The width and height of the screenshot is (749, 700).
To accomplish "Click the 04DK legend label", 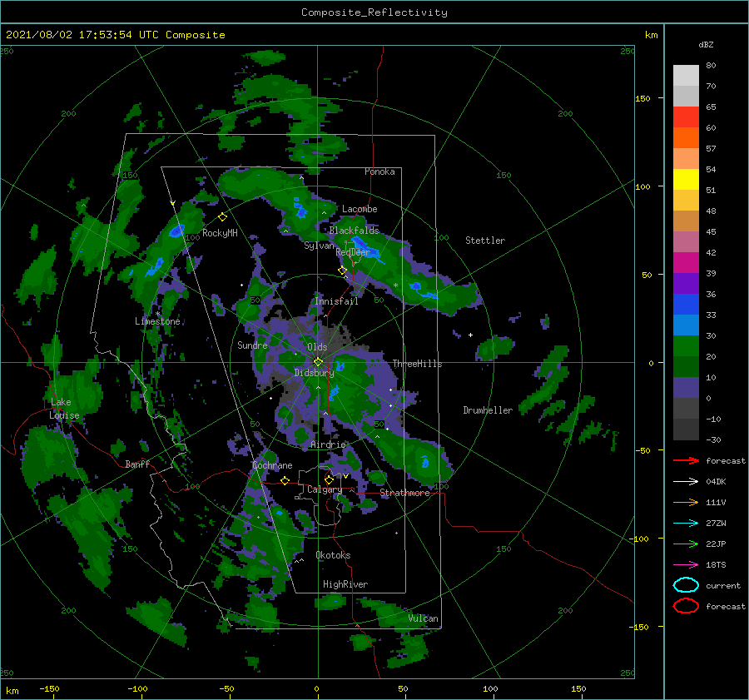I will point(716,481).
